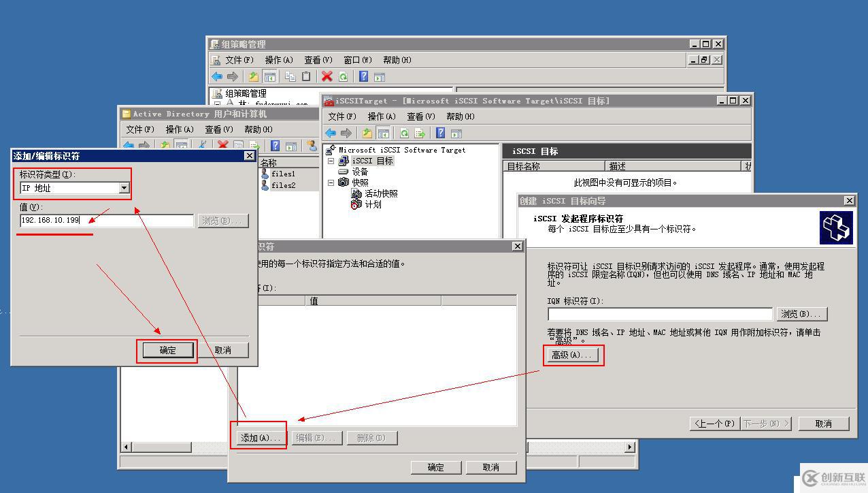Click Help icon in Group Policy Management toolbar

pyautogui.click(x=364, y=77)
